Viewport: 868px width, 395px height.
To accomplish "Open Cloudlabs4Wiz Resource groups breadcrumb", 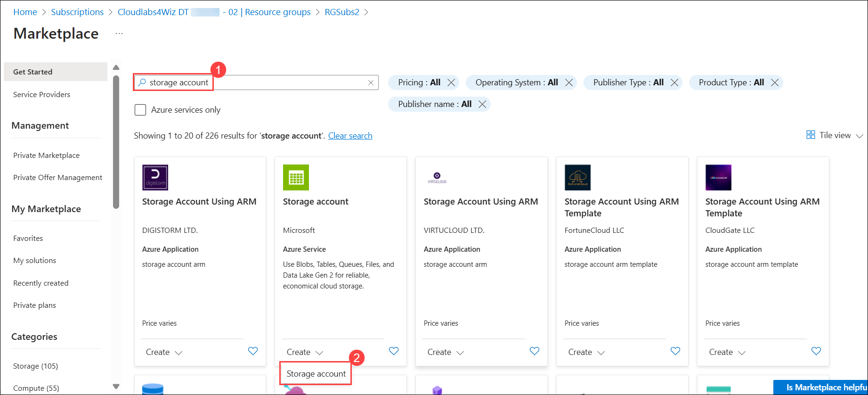I will [214, 12].
